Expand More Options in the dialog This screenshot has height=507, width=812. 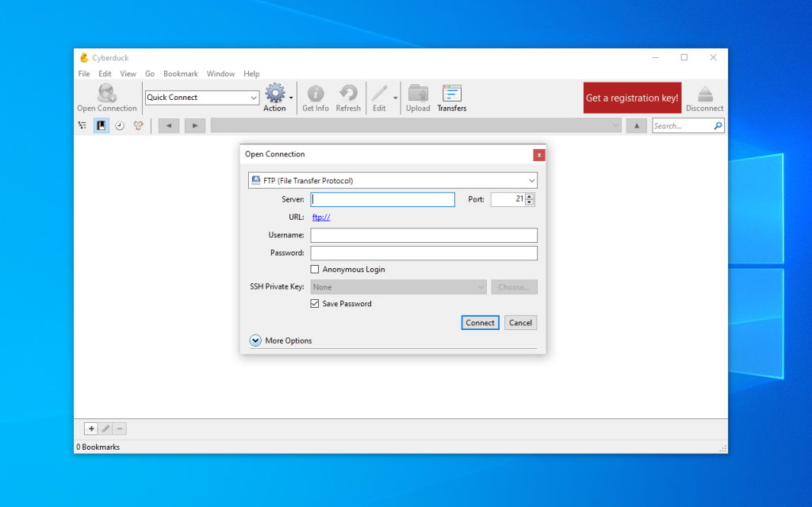(x=255, y=340)
